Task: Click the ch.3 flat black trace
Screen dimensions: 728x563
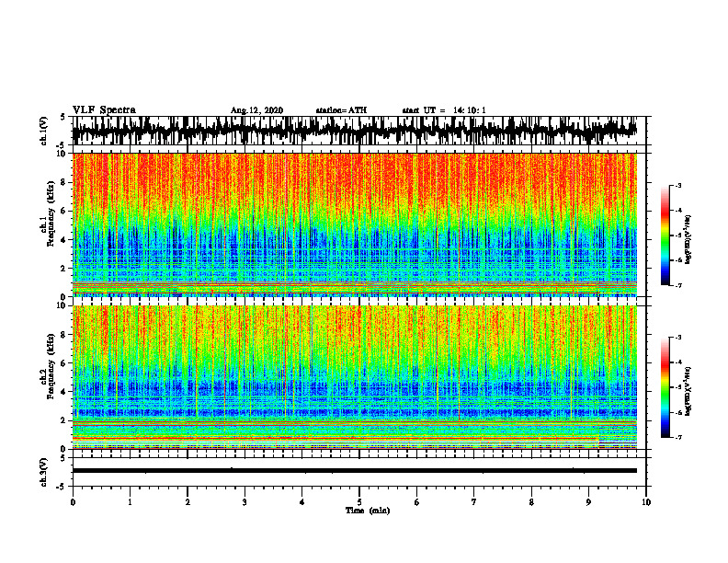Action: click(x=354, y=471)
